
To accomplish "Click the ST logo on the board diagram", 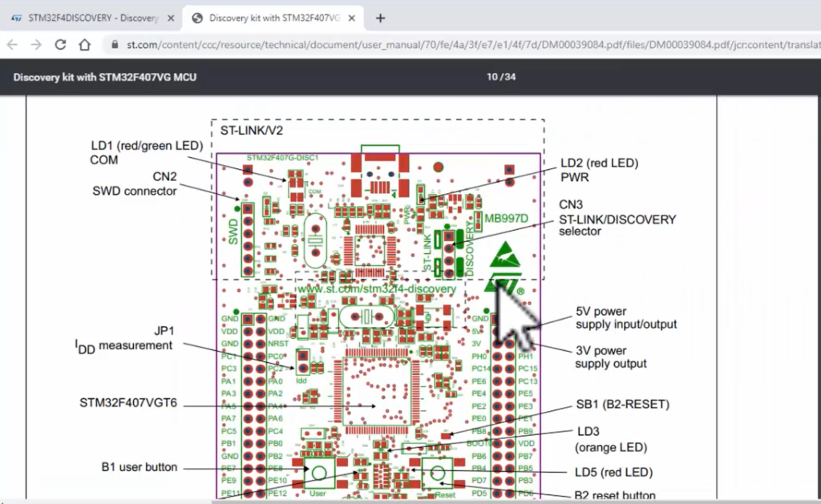I will coord(504,284).
